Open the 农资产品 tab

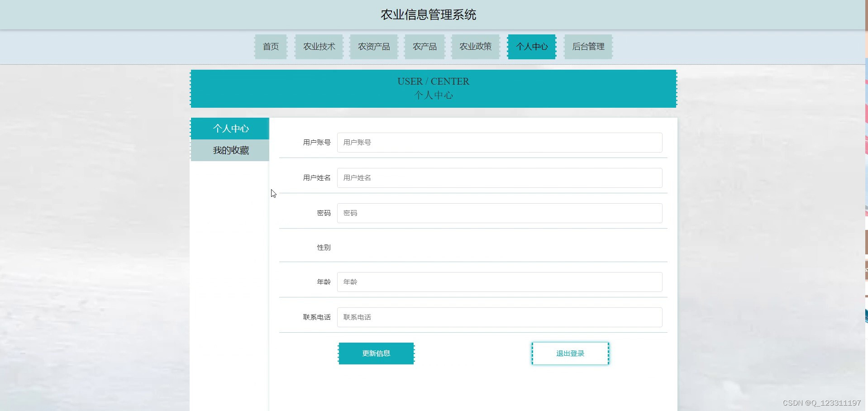click(374, 47)
